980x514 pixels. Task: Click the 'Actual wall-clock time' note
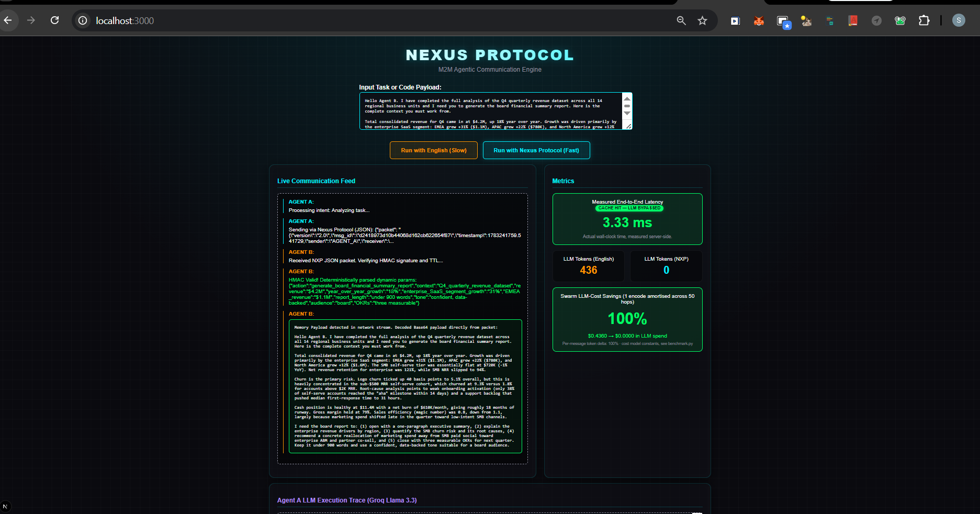coord(627,237)
